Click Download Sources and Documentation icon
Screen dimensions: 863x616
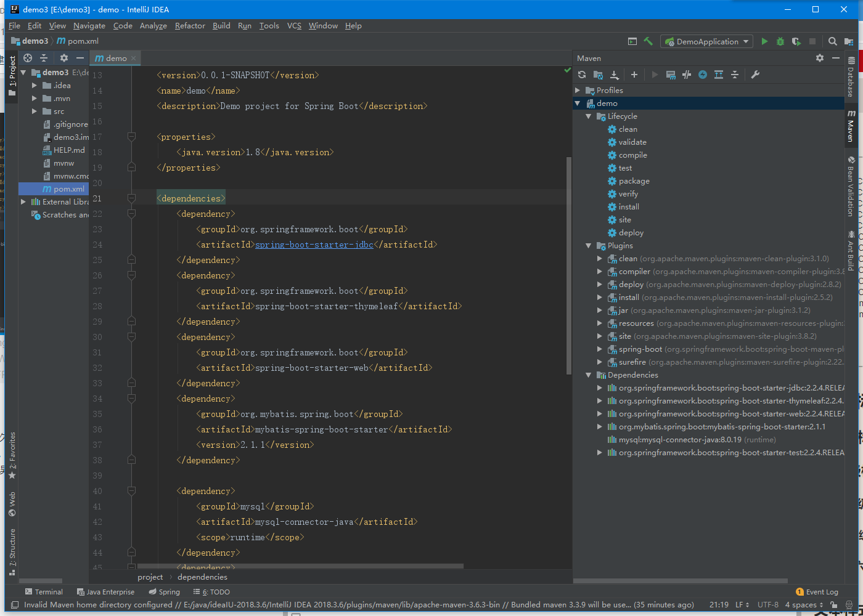click(x=614, y=75)
